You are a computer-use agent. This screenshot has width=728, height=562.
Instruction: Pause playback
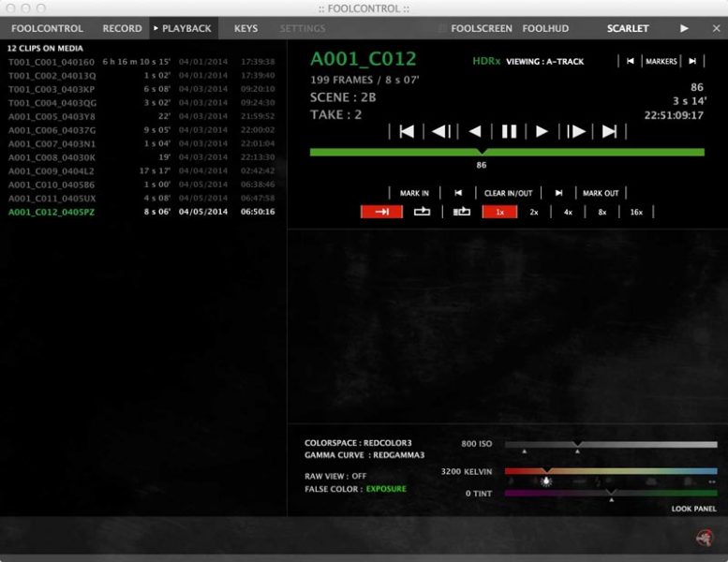pos(509,132)
